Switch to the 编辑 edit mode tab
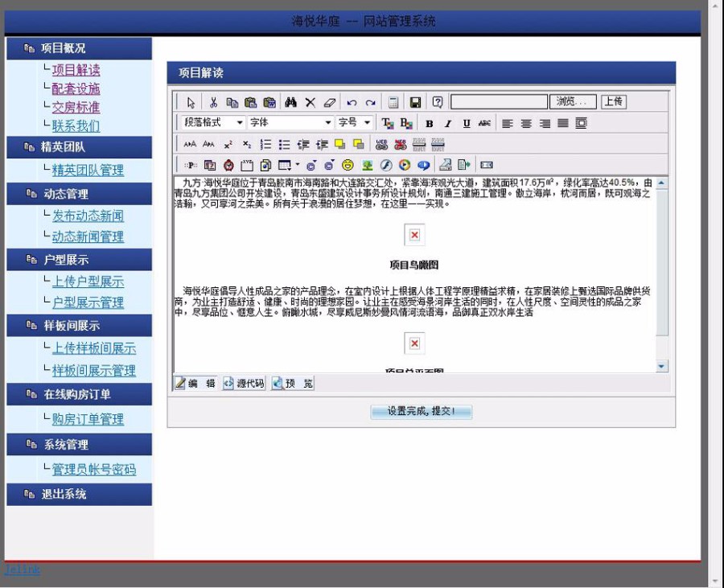This screenshot has width=724, height=588. [195, 383]
